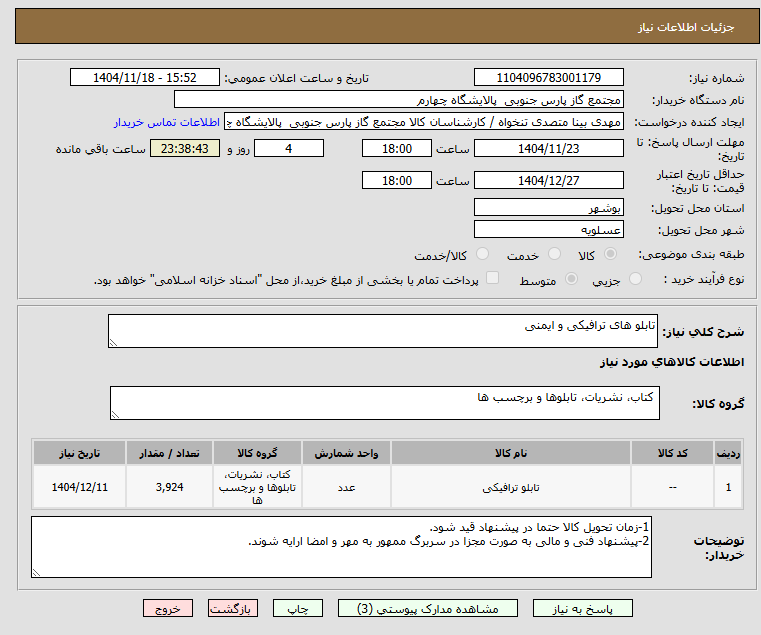
Task: Click the واحد شمارش column header
Action: (x=346, y=453)
